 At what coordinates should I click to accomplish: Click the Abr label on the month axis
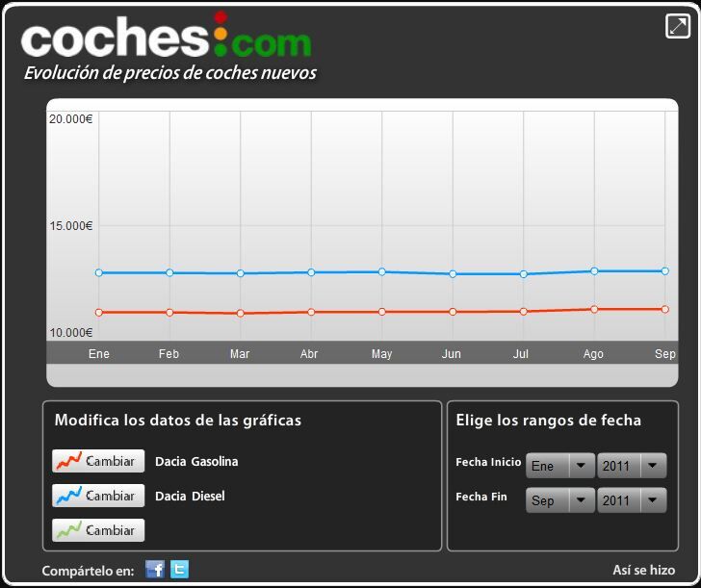coord(309,354)
